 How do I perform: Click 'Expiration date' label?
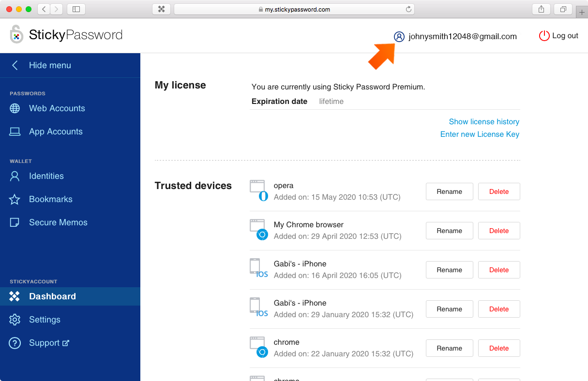(280, 102)
